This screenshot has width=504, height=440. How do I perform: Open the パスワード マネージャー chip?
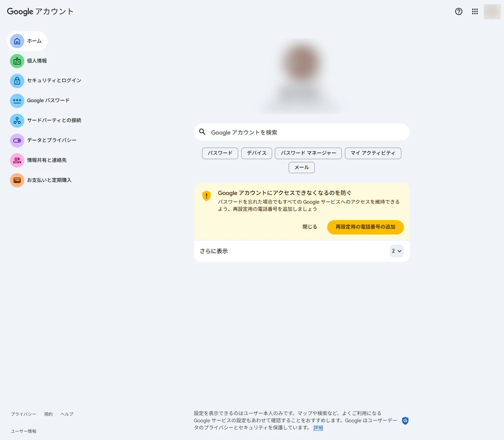click(x=308, y=153)
